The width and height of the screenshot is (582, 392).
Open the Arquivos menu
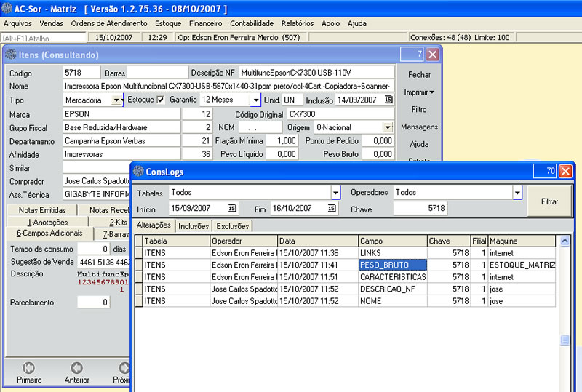[17, 23]
